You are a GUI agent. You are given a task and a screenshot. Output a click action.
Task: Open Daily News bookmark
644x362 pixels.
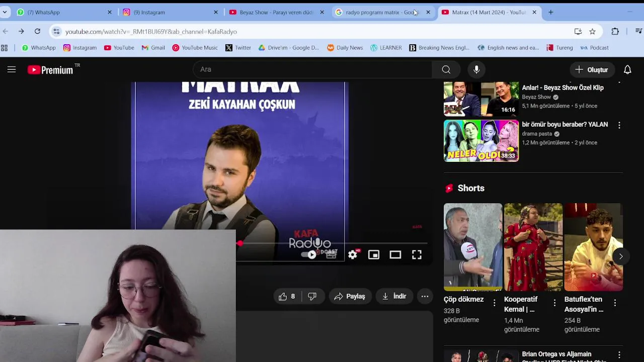[x=345, y=48]
